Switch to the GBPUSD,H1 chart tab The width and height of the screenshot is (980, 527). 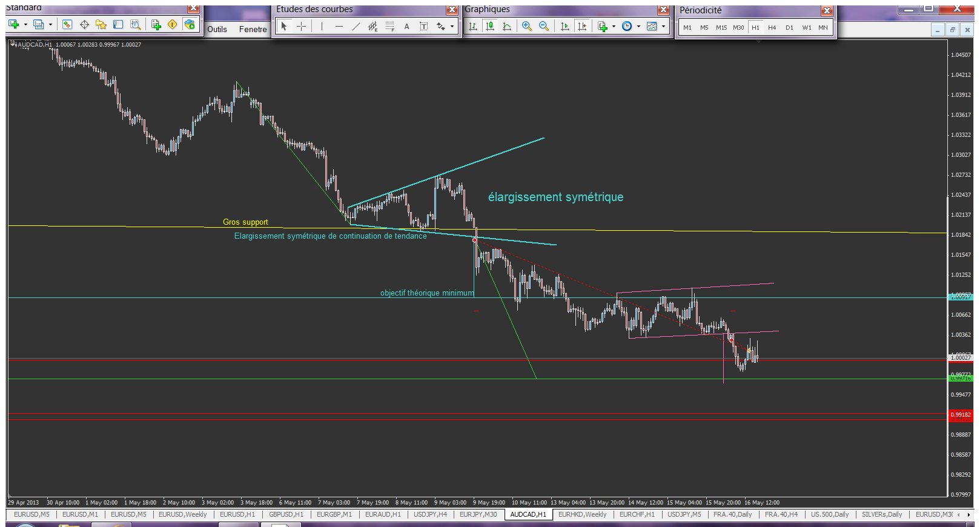click(286, 514)
